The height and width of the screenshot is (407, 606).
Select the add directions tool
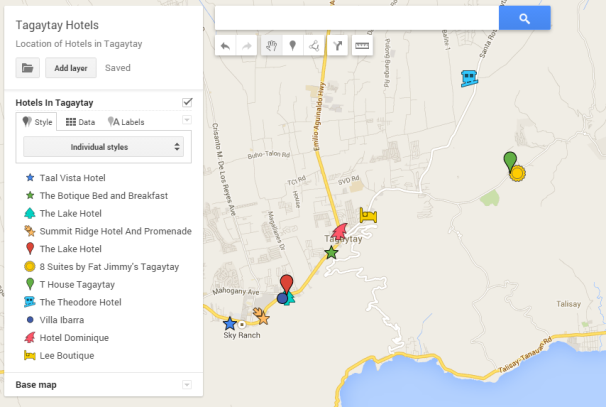(x=337, y=46)
